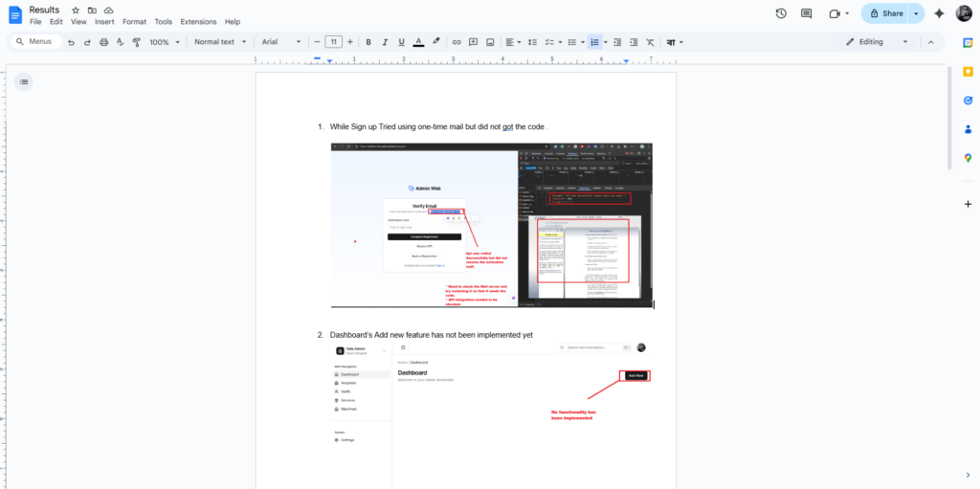Open Google Keep side panel
Viewport: 980px width, 489px height.
tap(969, 71)
